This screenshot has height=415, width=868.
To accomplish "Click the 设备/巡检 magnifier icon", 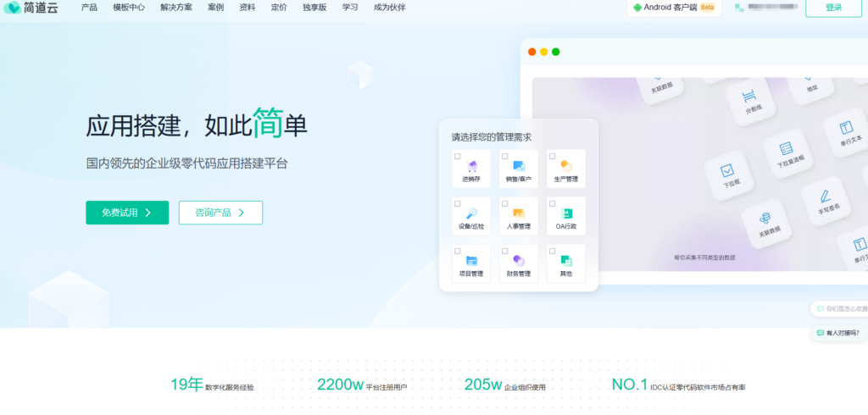I will [471, 213].
